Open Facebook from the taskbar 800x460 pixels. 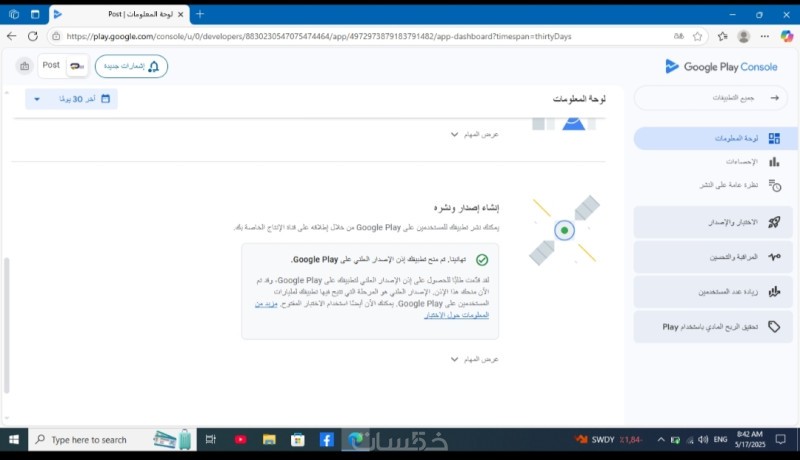pyautogui.click(x=327, y=440)
